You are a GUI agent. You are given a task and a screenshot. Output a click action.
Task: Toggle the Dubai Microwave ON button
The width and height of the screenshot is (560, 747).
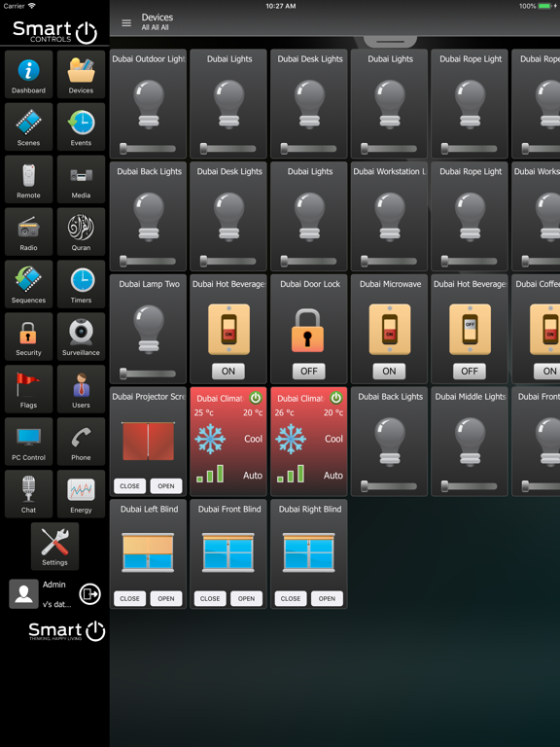(x=389, y=372)
